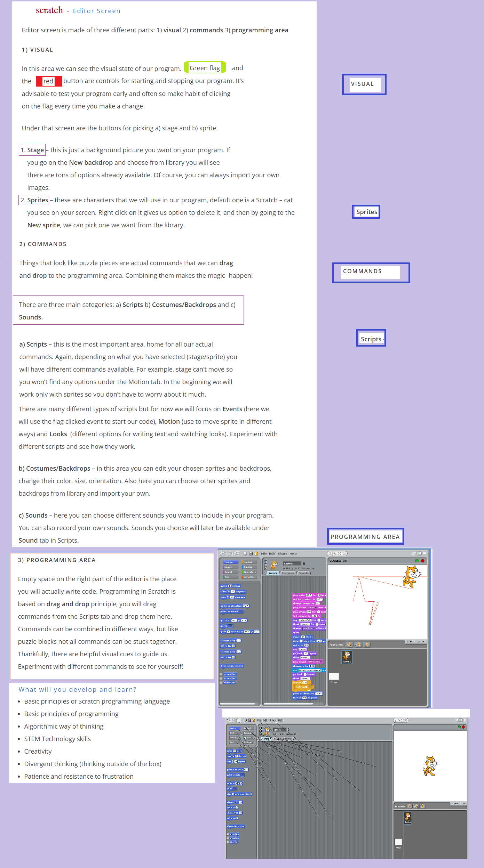
Task: Toggle sprite lock icon in SSSCRATCH Scratch window
Action: click(304, 563)
